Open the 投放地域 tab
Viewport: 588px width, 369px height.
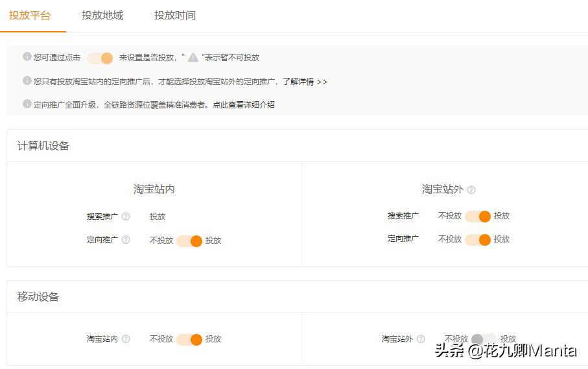(x=102, y=16)
